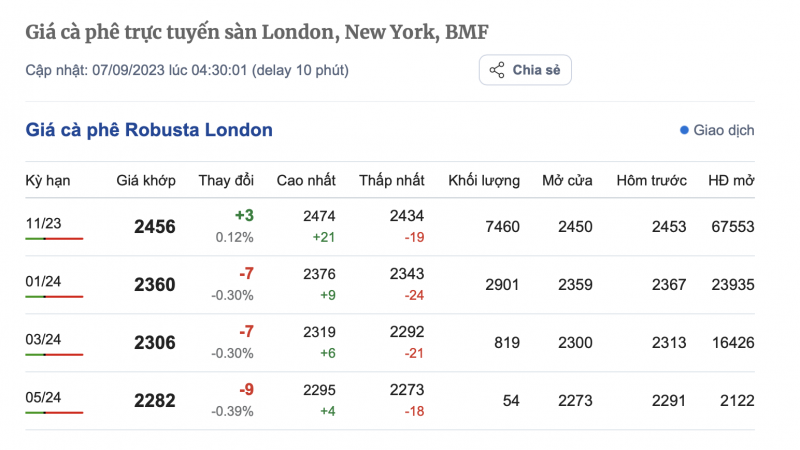Open the 11/23 contract term row
Viewport: 800px width, 450px height.
coord(43,223)
